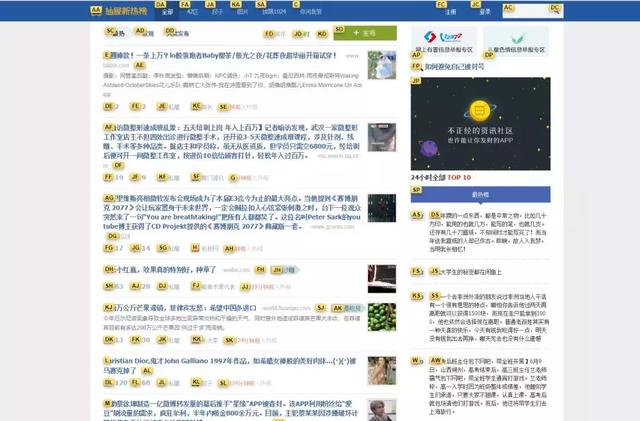Open thumbnail of the lo娘 Baby樱笋 post
Viewport: 640px width, 421px height.
click(382, 65)
